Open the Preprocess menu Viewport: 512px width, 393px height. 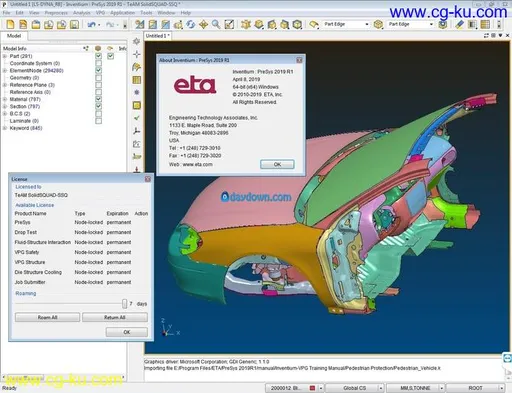click(x=56, y=13)
